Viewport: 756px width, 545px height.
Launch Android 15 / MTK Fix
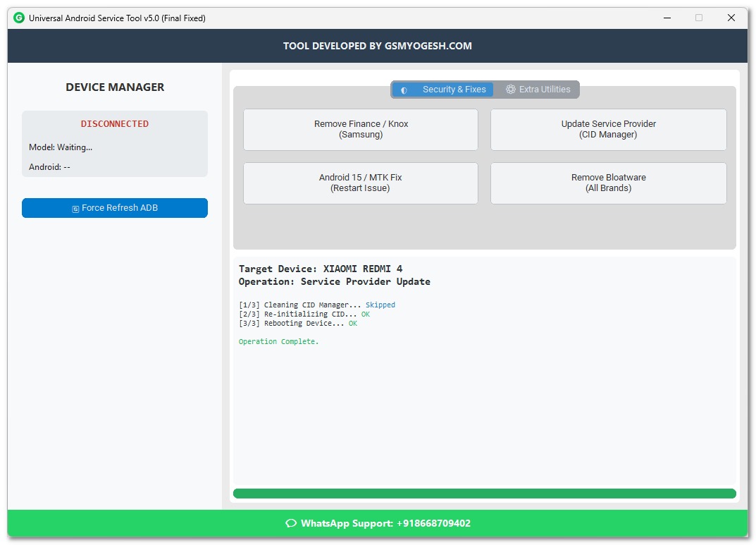pos(361,183)
